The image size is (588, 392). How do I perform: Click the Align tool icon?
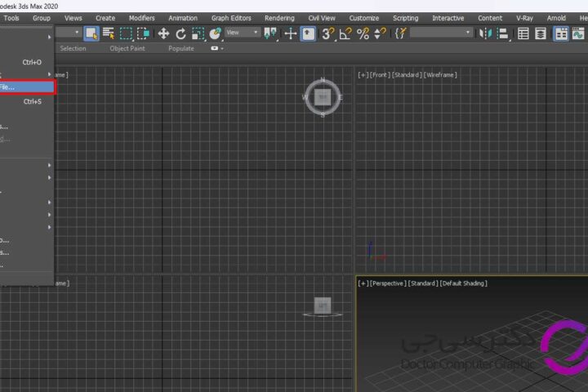(x=502, y=33)
